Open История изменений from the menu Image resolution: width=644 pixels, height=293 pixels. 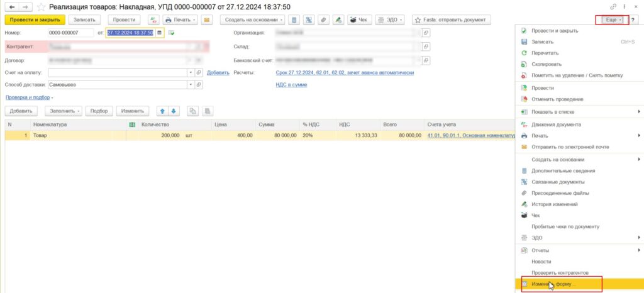[579, 204]
